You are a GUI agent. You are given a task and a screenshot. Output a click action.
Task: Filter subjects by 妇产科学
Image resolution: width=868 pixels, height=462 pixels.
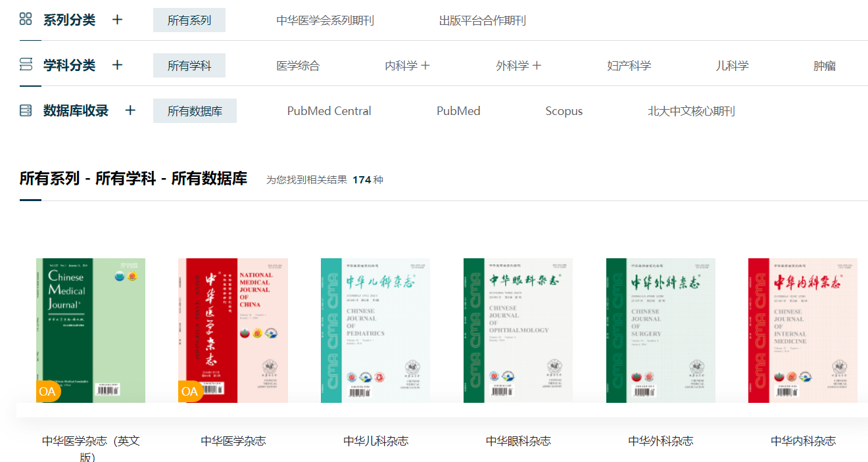pyautogui.click(x=629, y=66)
